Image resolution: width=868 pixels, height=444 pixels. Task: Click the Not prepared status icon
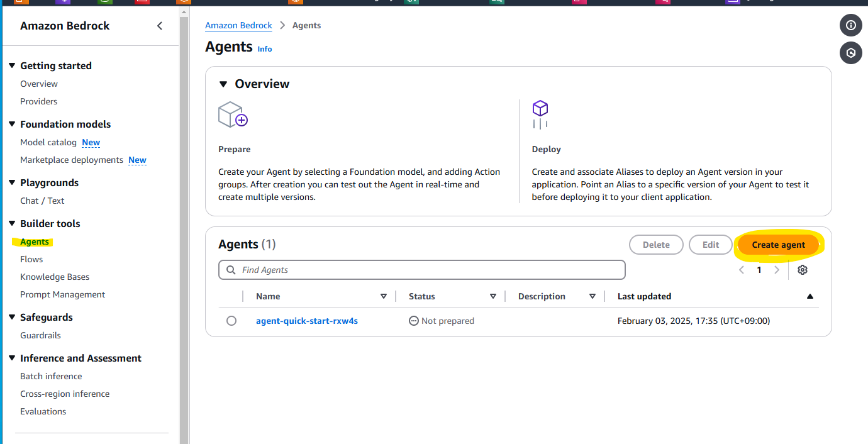pyautogui.click(x=413, y=321)
